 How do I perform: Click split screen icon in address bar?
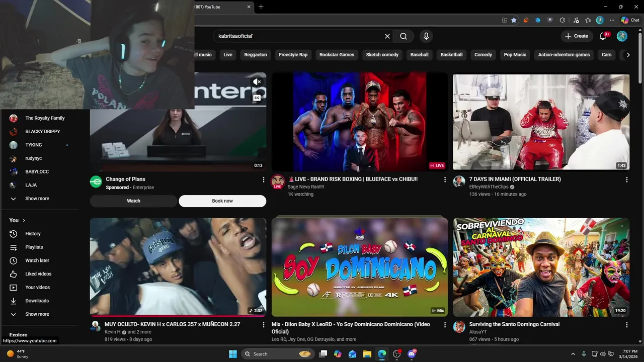tap(504, 20)
